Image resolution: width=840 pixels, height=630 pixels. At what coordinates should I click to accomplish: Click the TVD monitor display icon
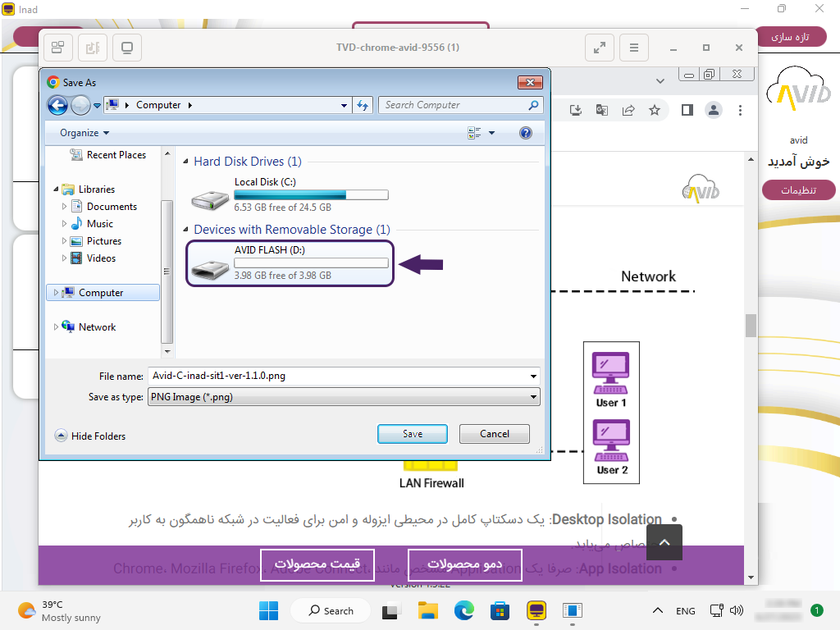point(127,48)
